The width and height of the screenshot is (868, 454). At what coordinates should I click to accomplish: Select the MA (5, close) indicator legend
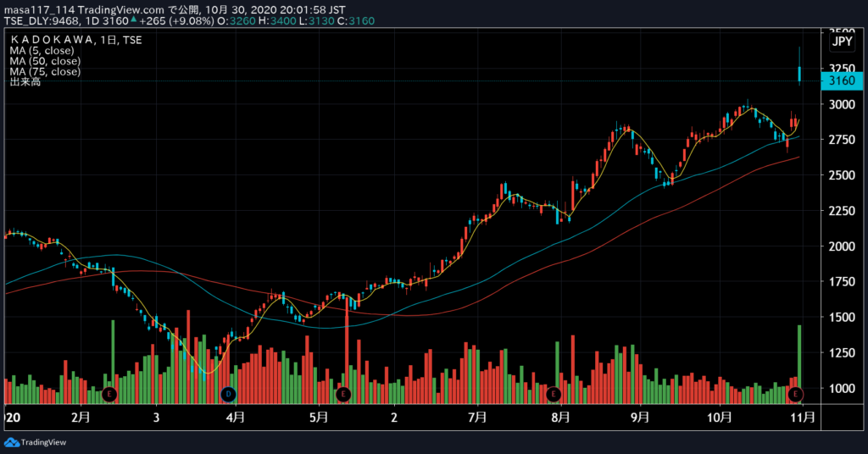[x=42, y=50]
